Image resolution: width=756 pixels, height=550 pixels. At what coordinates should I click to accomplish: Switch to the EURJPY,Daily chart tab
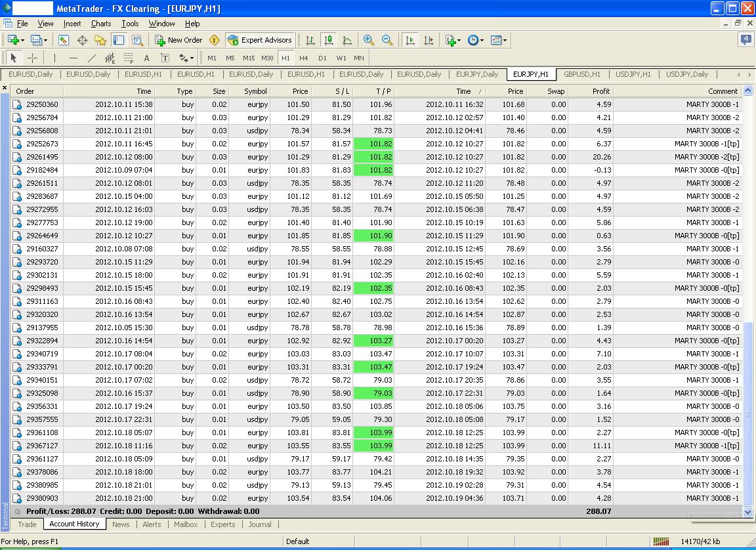(x=477, y=74)
